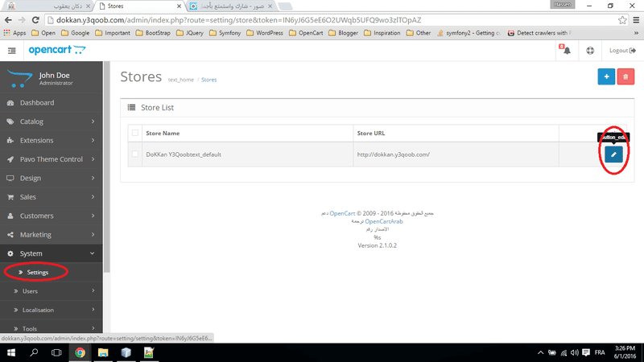Open the help lifebuoy icon
This screenshot has height=362, width=644.
pos(590,51)
